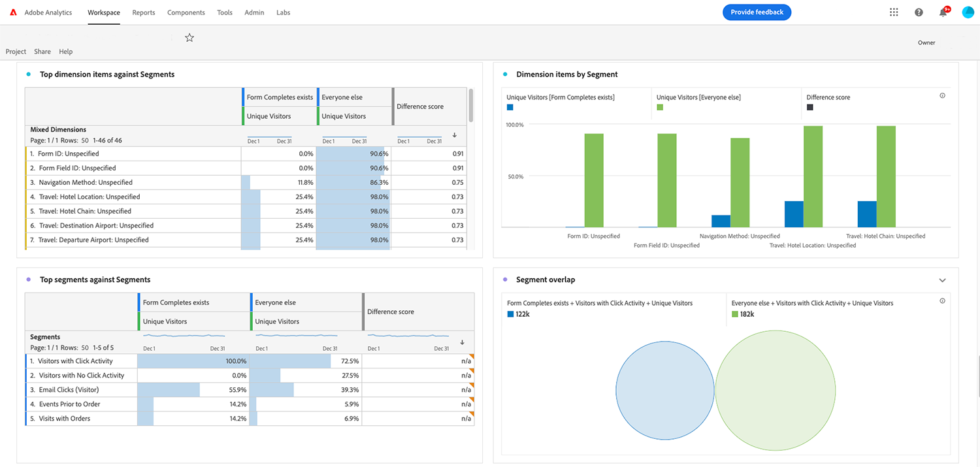Screen dimensions: 980x467
Task: Click info icon in Dimension items by Segment
Action: coord(942,95)
